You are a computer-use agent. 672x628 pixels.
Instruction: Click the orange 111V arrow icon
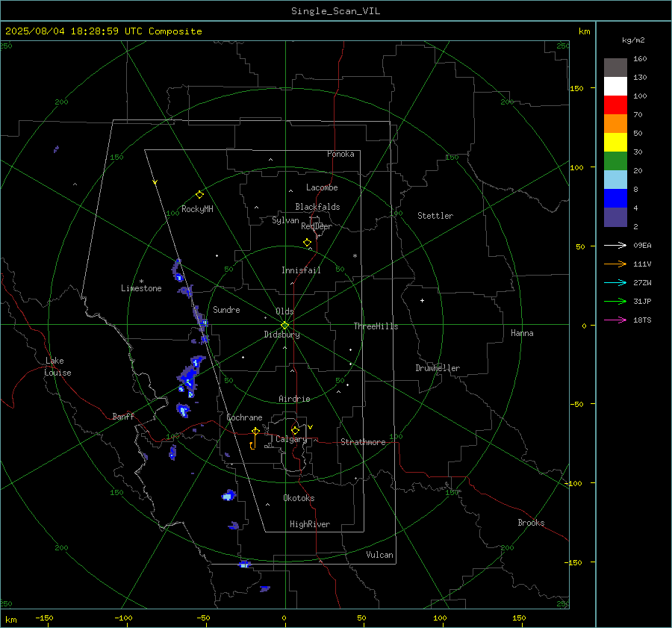(615, 264)
